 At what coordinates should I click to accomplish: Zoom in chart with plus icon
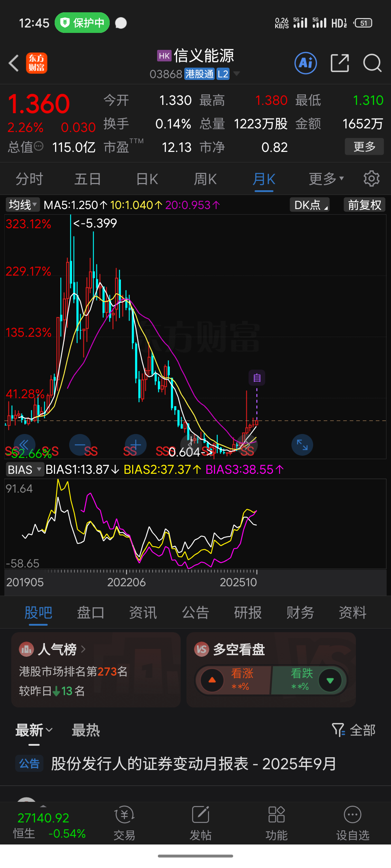[x=135, y=445]
